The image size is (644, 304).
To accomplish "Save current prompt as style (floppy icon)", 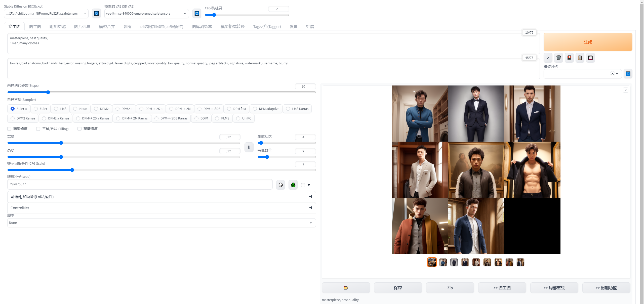I will click(590, 58).
